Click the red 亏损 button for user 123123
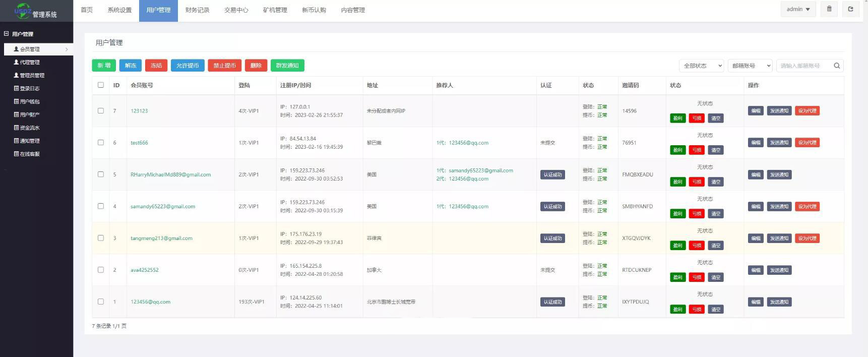Viewport: 868px width, 357px height. [697, 118]
